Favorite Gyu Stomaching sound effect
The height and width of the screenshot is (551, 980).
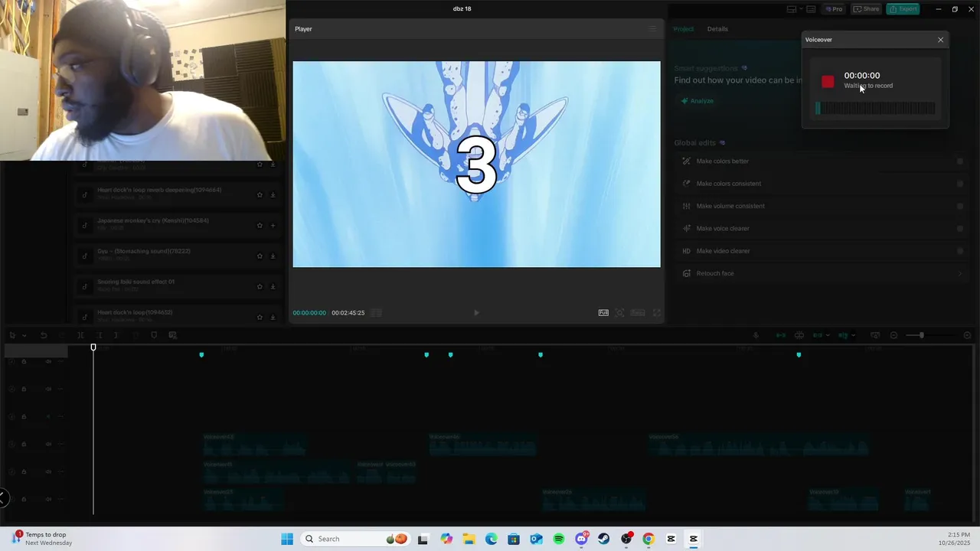click(260, 256)
